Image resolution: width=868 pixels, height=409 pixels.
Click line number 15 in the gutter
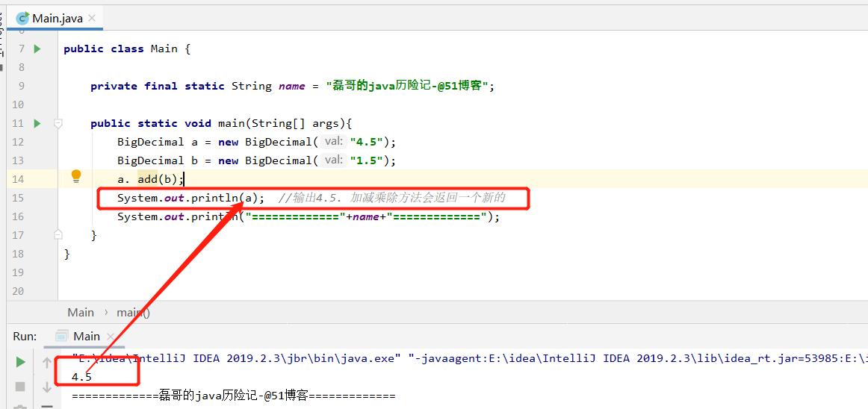tap(18, 198)
